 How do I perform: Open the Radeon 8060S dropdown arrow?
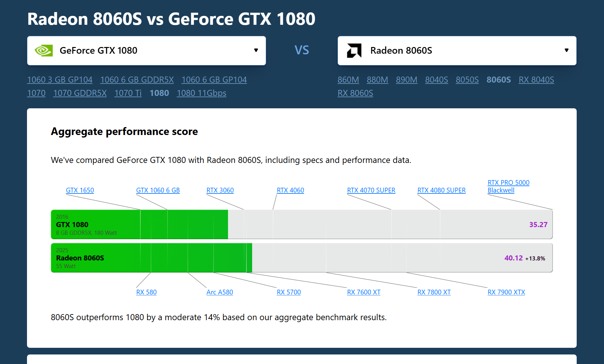(567, 50)
